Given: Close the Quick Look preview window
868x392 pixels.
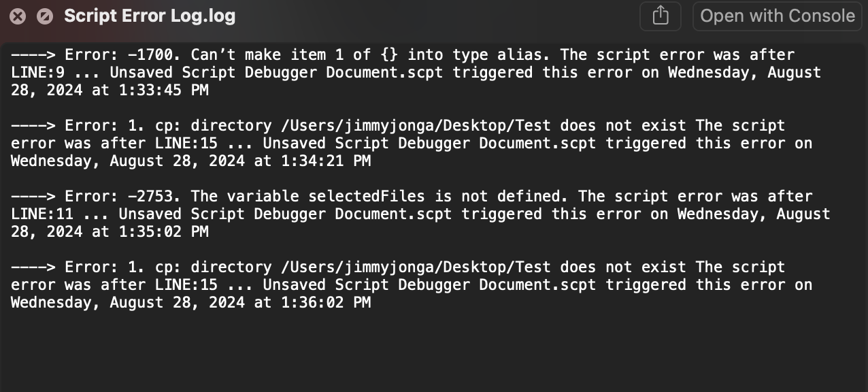Looking at the screenshot, I should click(18, 16).
